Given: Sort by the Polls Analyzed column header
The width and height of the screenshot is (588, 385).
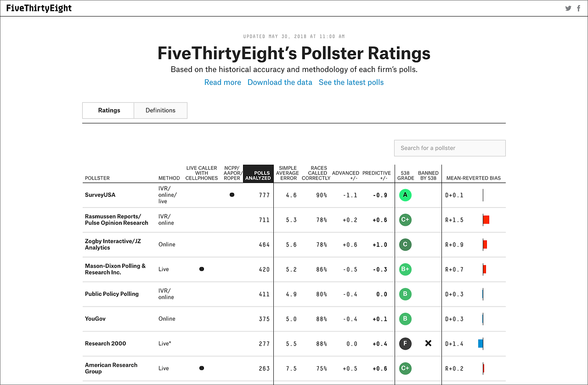Looking at the screenshot, I should [258, 173].
